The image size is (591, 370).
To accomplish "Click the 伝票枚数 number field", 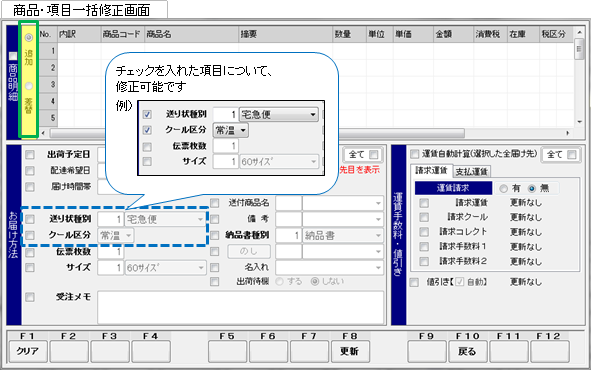I will click(x=110, y=252).
